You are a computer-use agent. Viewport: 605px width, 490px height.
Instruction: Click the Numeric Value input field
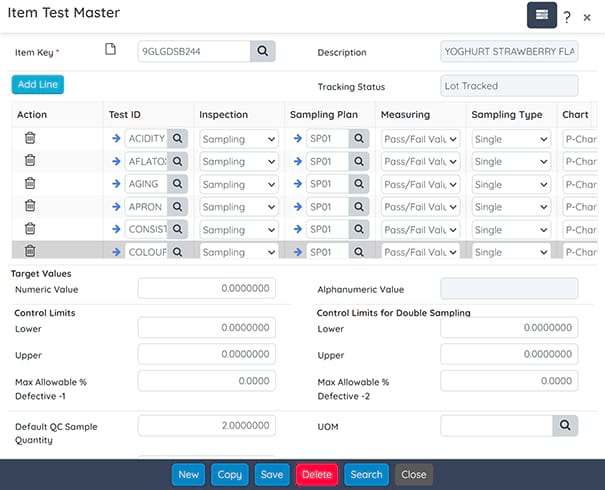click(x=206, y=289)
